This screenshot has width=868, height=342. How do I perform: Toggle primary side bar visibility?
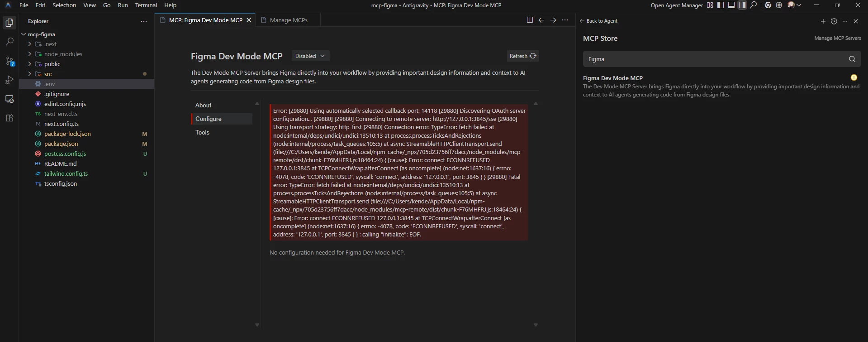point(721,5)
